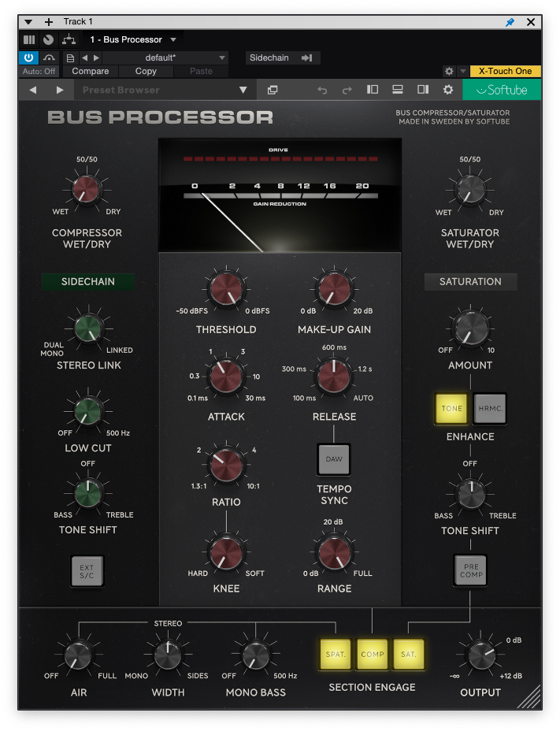
Task: Click the Softube logo button
Action: (x=502, y=90)
